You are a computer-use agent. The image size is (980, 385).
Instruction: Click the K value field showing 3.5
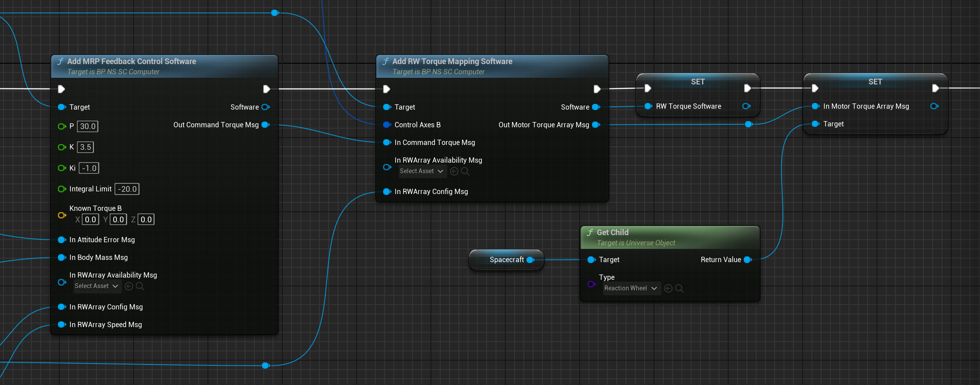85,147
